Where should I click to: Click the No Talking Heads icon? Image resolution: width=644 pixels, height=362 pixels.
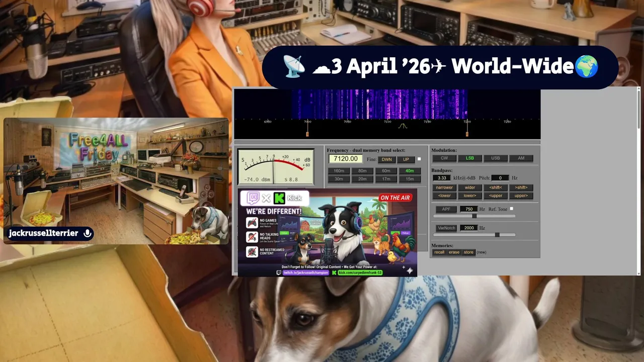[252, 237]
